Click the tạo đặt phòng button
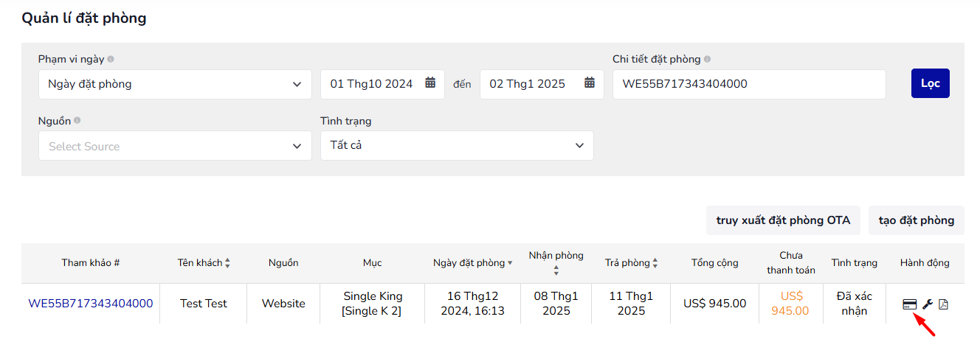Viewport: 980px width, 339px height. [x=917, y=220]
